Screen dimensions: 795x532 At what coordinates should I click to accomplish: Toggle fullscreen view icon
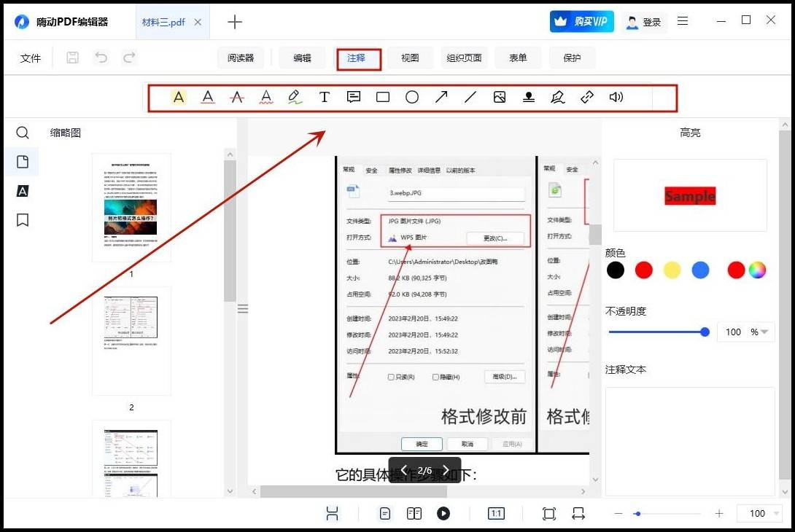[x=549, y=514]
